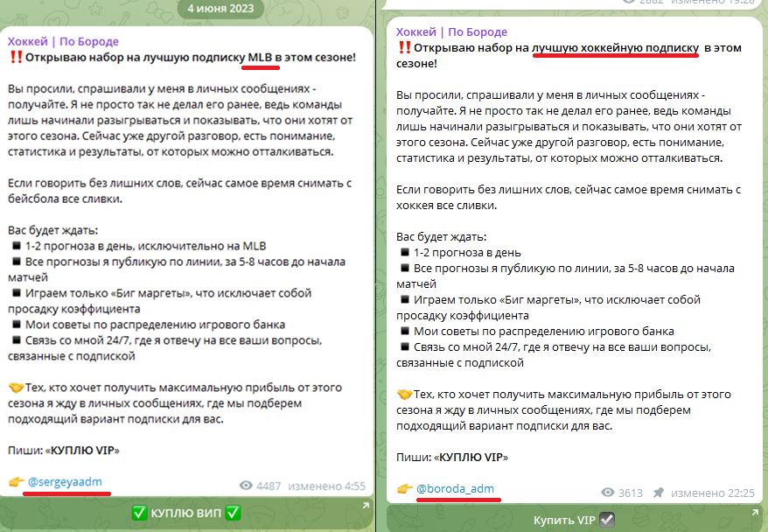Open the @boroda_adm profile link
The height and width of the screenshot is (532, 768).
pyautogui.click(x=455, y=488)
